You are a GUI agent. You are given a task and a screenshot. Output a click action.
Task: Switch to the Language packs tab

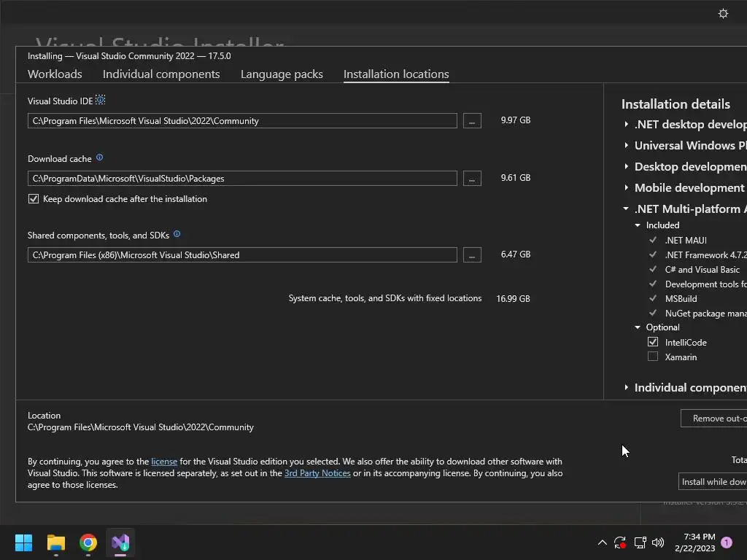click(282, 74)
